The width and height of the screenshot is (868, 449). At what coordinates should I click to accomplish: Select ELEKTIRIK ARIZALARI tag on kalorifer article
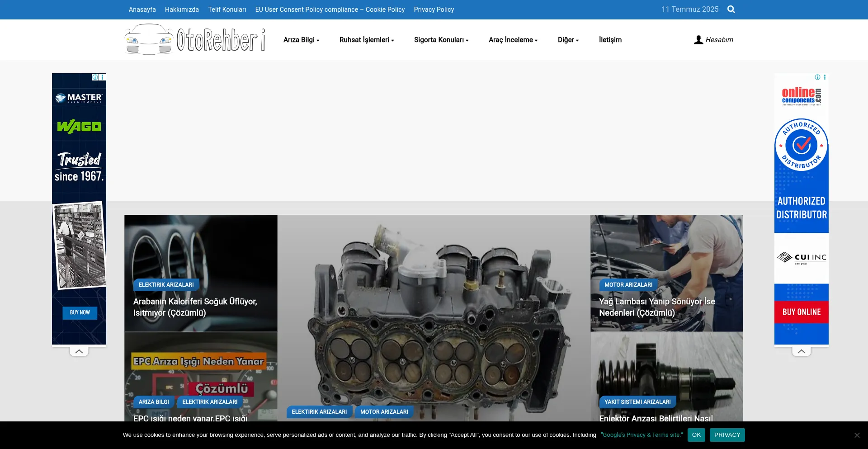tap(166, 285)
